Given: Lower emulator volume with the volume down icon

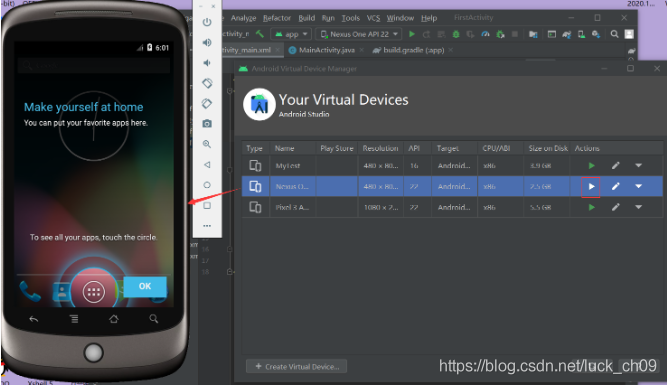Looking at the screenshot, I should click(x=207, y=63).
